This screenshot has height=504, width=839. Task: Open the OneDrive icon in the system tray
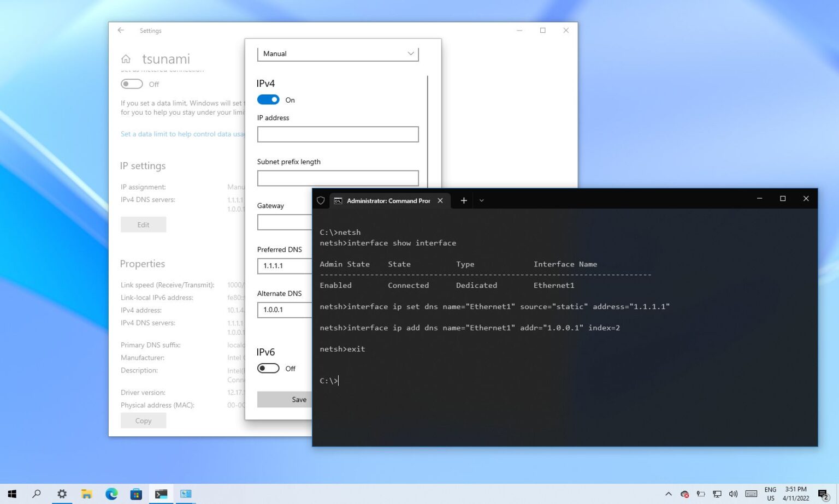click(x=684, y=494)
